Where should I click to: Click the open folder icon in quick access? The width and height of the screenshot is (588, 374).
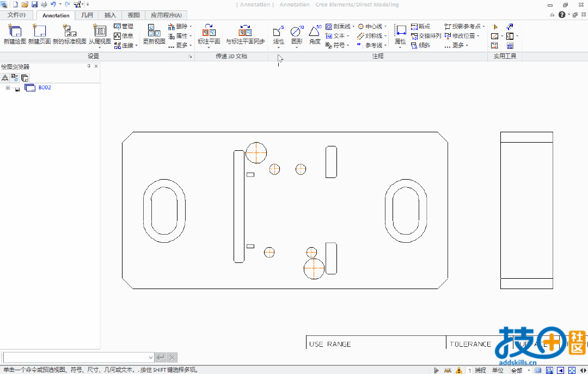tap(24, 4)
